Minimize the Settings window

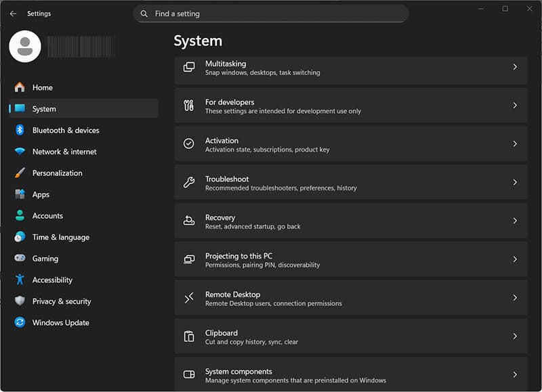pos(480,9)
